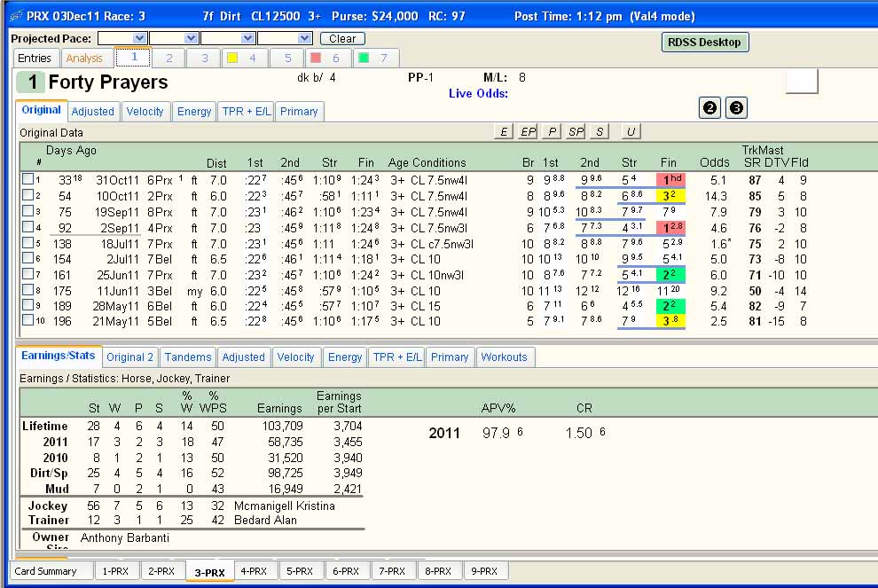Open fourth Projected Pace dropdown
The width and height of the screenshot is (878, 588).
click(x=304, y=38)
